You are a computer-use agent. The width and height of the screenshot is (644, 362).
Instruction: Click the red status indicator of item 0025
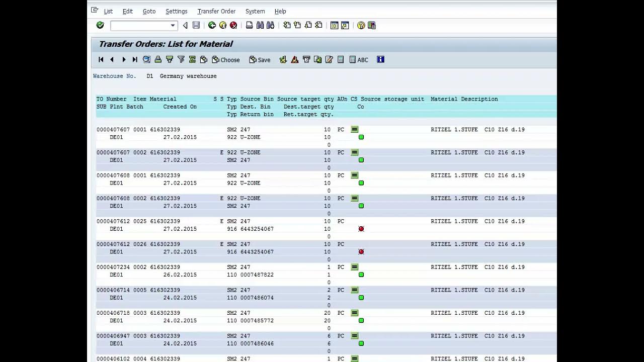[x=361, y=229]
